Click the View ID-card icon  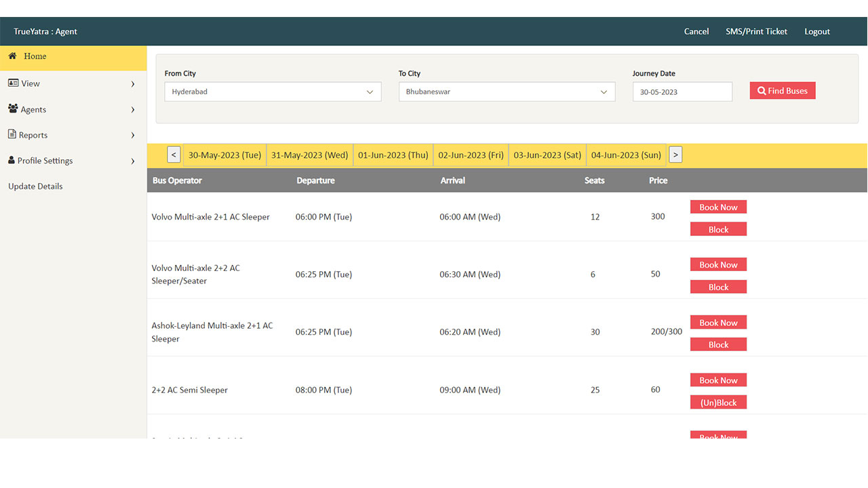click(x=13, y=83)
